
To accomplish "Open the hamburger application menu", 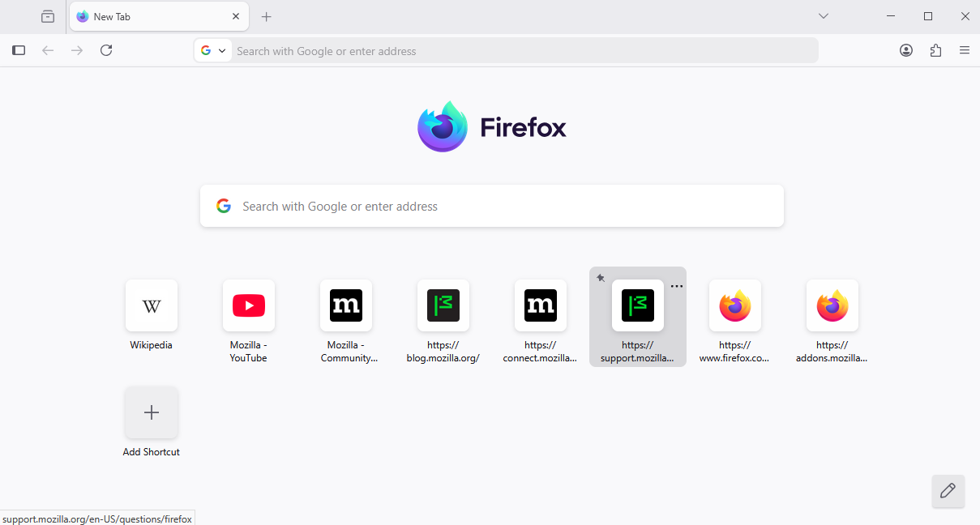I will click(965, 50).
